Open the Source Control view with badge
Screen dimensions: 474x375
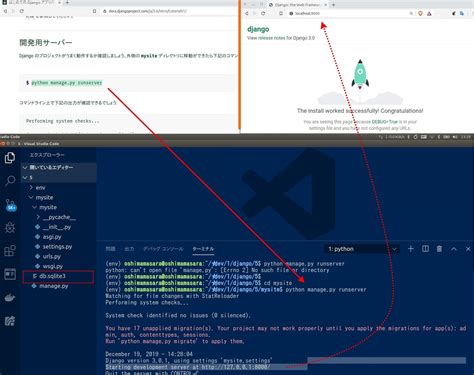click(x=11, y=205)
